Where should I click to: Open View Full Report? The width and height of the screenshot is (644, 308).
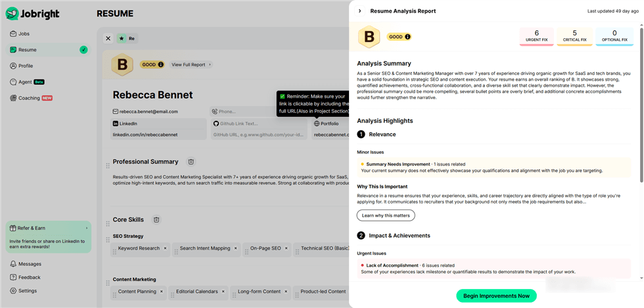pos(191,64)
